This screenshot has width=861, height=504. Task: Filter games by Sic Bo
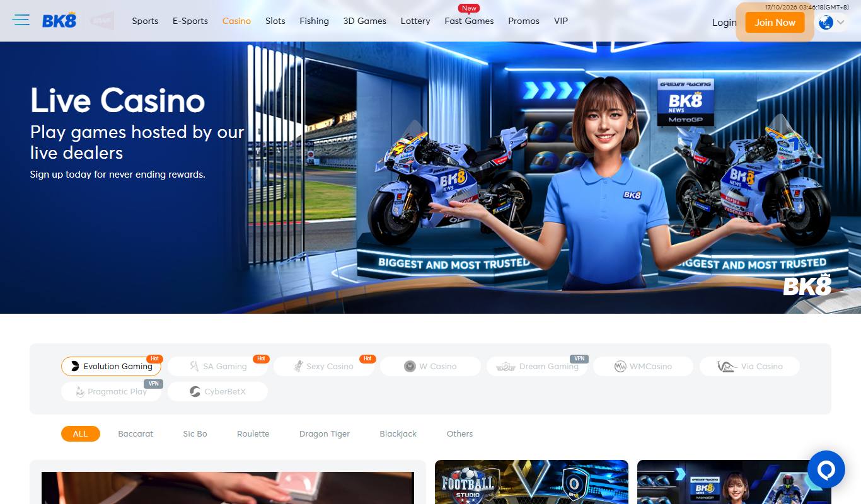[x=195, y=433]
